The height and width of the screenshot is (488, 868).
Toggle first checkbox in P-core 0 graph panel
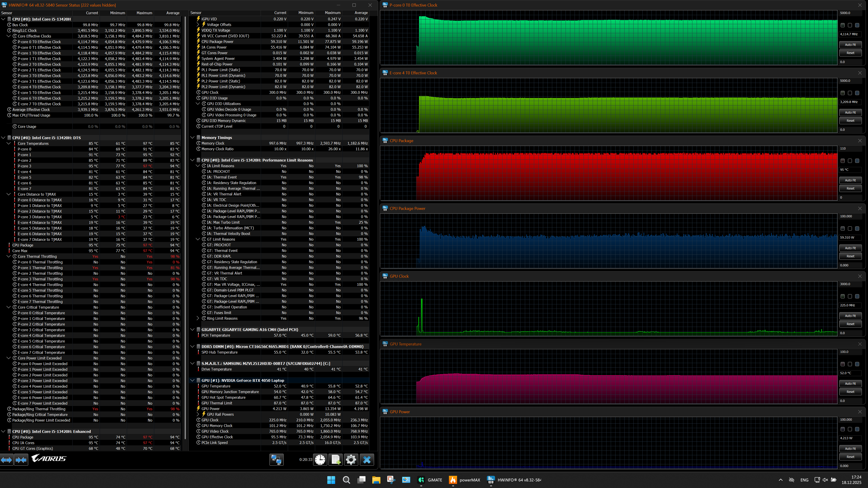(843, 25)
